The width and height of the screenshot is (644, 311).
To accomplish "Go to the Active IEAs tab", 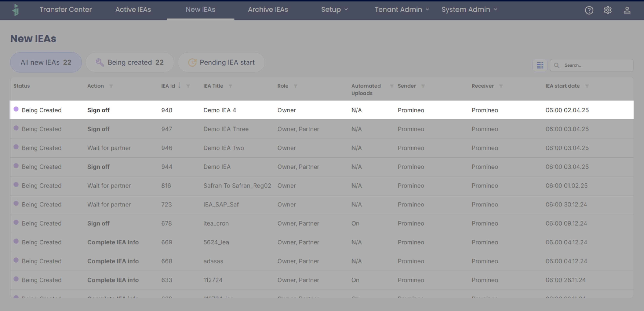I will pyautogui.click(x=133, y=10).
